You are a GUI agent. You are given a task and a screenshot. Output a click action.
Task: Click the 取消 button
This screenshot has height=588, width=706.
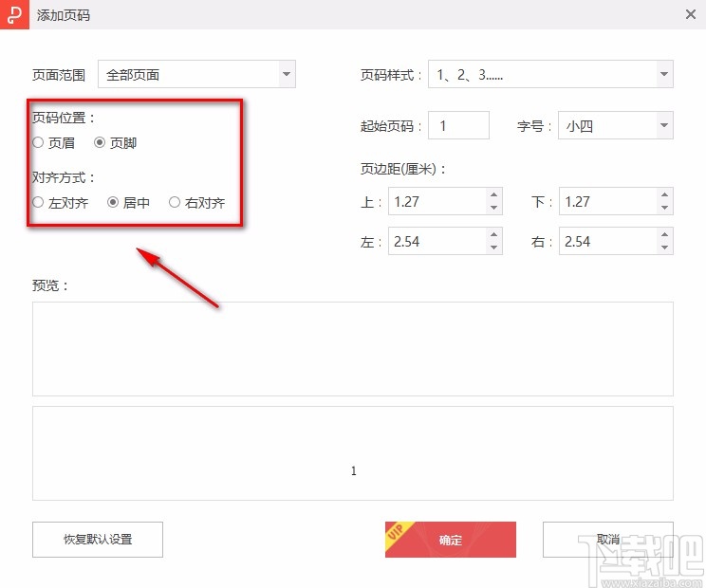point(607,540)
